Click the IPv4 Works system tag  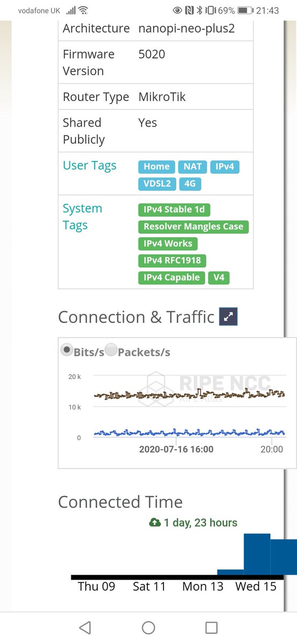[x=168, y=244]
